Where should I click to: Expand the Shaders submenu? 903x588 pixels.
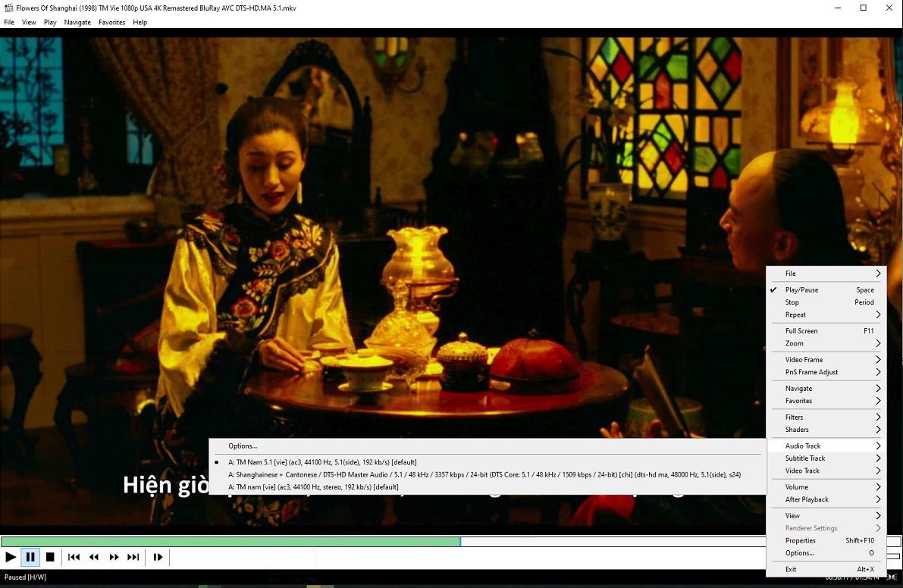click(x=826, y=430)
